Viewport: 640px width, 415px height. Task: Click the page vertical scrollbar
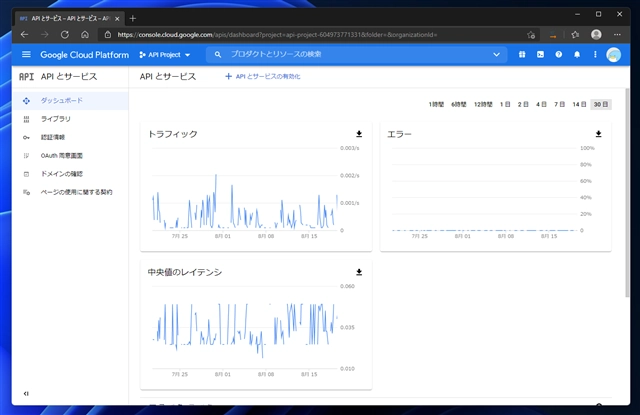click(x=627, y=193)
